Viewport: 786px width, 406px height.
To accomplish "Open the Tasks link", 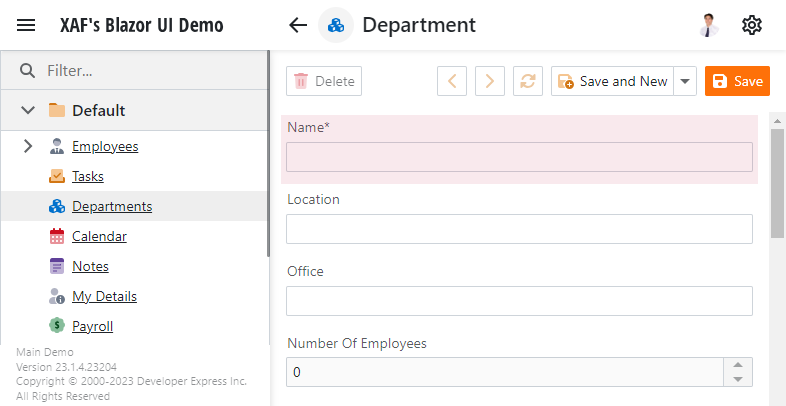I will tap(88, 176).
